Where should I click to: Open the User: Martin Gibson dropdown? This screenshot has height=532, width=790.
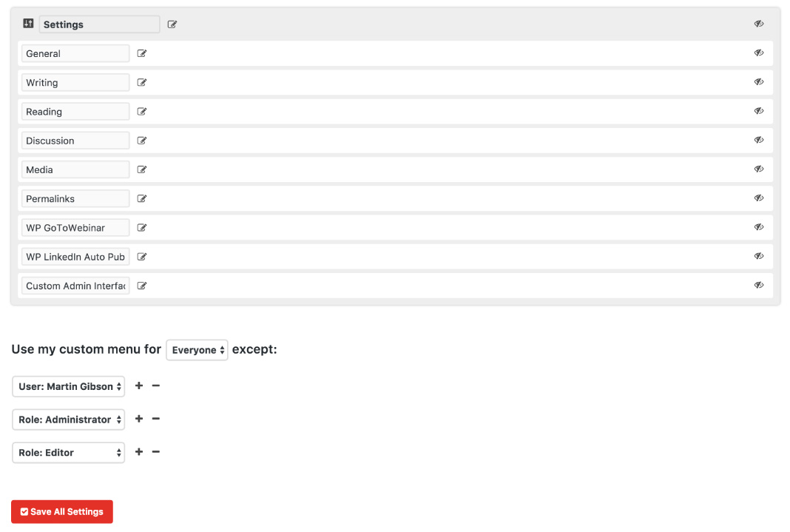tap(68, 386)
